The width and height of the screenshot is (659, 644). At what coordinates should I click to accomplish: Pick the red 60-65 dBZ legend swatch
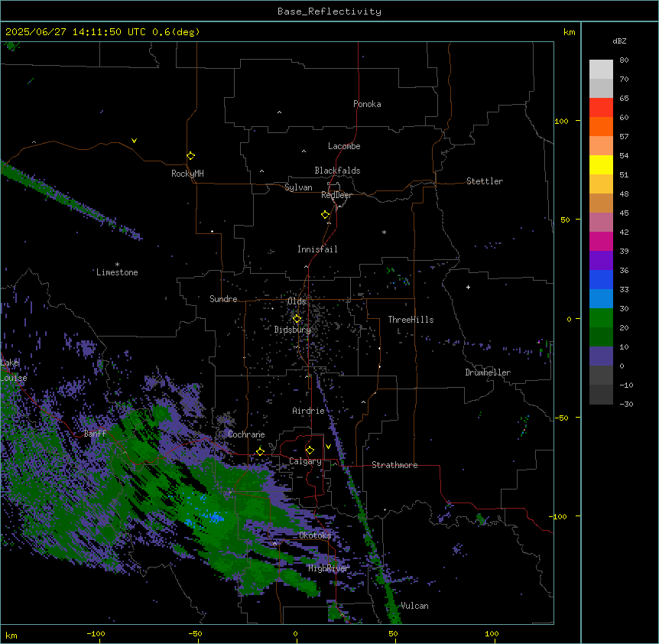coord(601,108)
